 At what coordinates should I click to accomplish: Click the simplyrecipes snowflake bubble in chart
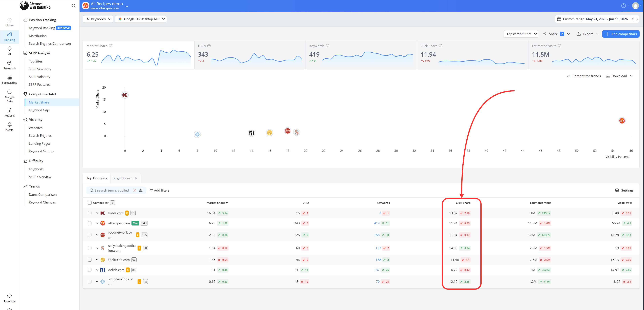coord(197,134)
